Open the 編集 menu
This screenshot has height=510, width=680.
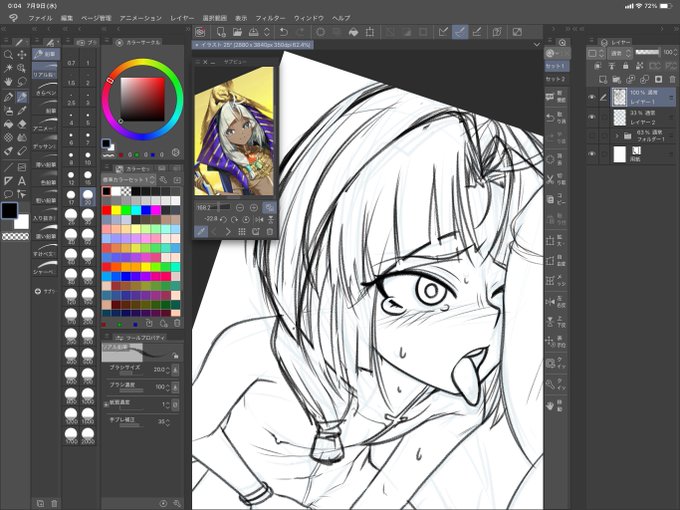[x=67, y=18]
